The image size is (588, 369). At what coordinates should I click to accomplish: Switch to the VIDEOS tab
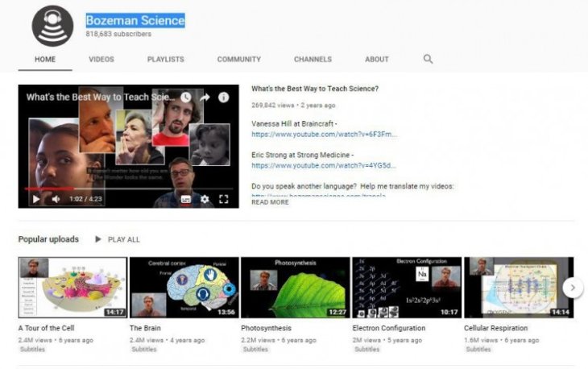[x=101, y=60]
